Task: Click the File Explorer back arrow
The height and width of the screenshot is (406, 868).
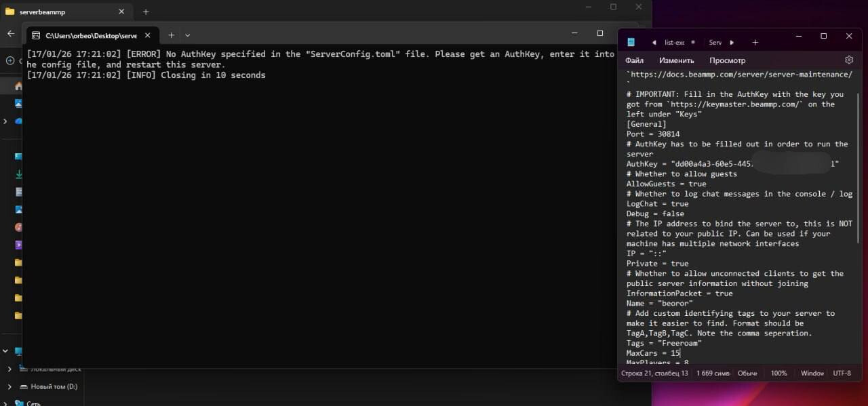Action: (11, 33)
